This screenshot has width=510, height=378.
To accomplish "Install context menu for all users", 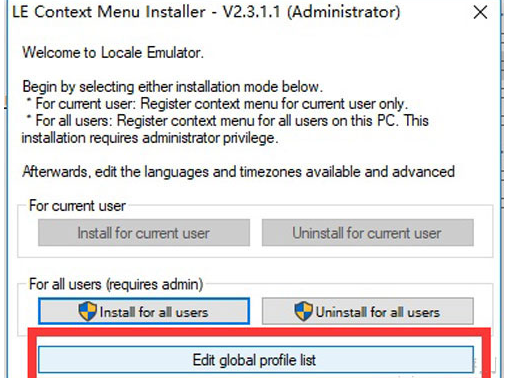I will [x=144, y=311].
